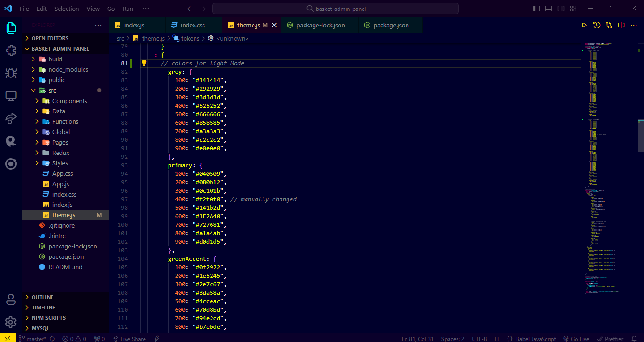Image resolution: width=644 pixels, height=342 pixels.
Task: Click Spaces: 2 indentation setting
Action: [x=452, y=339]
